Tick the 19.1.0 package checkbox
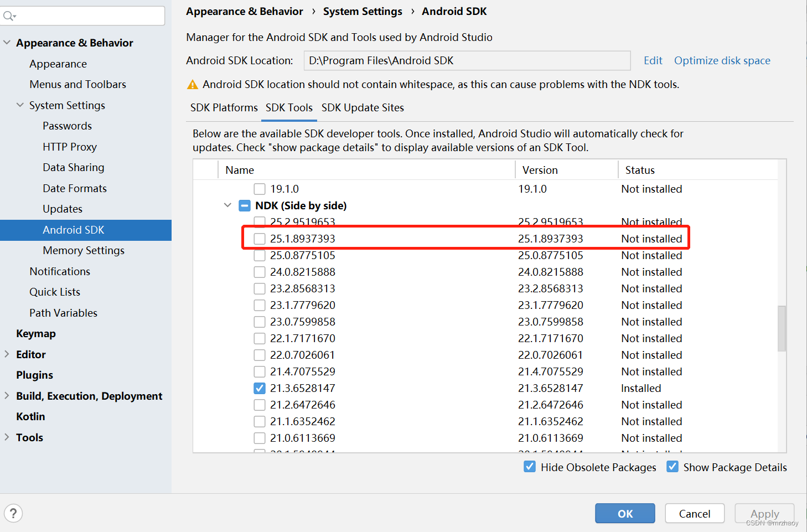Screen dimensions: 807x532 tap(260, 189)
